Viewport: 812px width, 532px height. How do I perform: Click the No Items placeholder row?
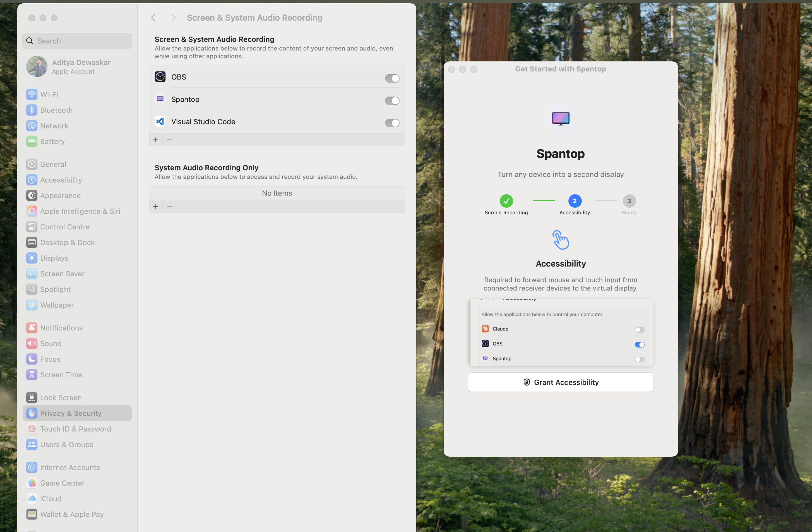pyautogui.click(x=277, y=193)
